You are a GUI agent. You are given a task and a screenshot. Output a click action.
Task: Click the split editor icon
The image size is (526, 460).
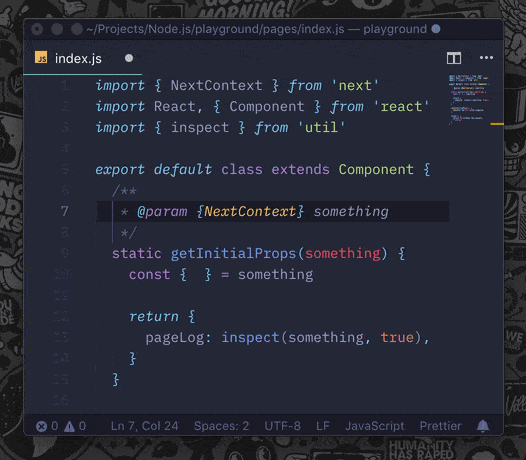tap(454, 58)
